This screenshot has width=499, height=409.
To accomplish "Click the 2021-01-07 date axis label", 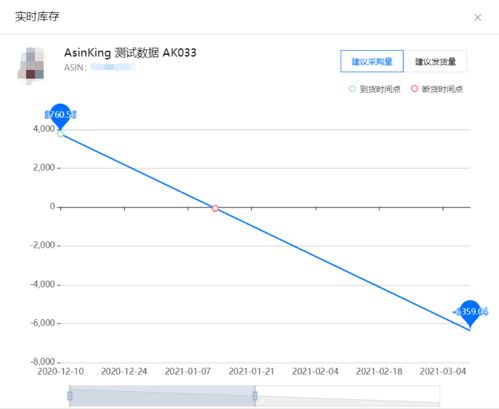I will [188, 371].
